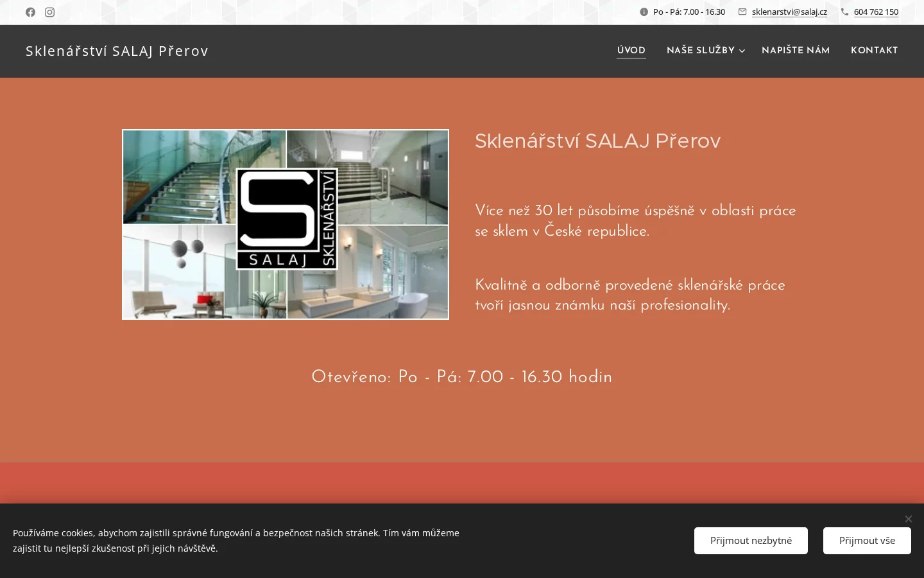Open the KONTAKT menu item
This screenshot has width=924, height=578.
tap(874, 51)
